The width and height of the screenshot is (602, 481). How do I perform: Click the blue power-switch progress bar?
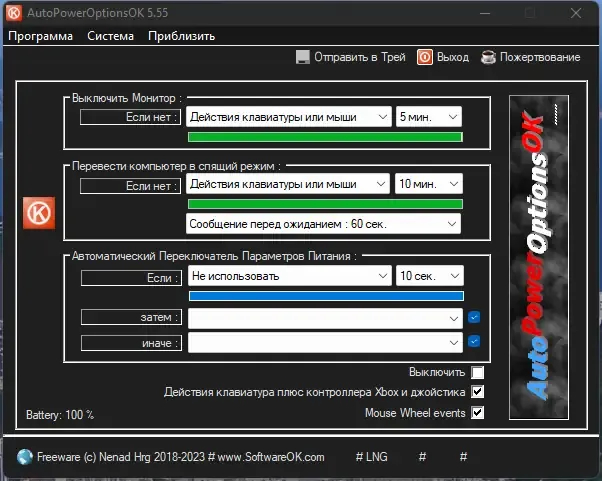coord(326,296)
